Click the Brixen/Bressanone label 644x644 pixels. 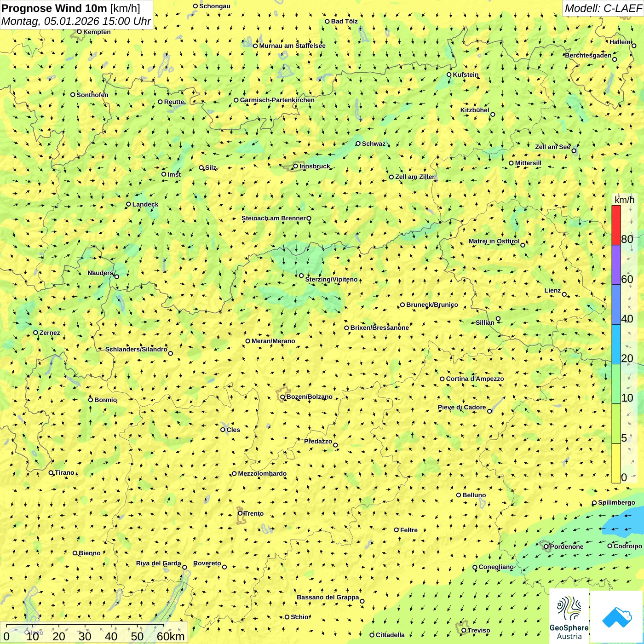pyautogui.click(x=379, y=328)
